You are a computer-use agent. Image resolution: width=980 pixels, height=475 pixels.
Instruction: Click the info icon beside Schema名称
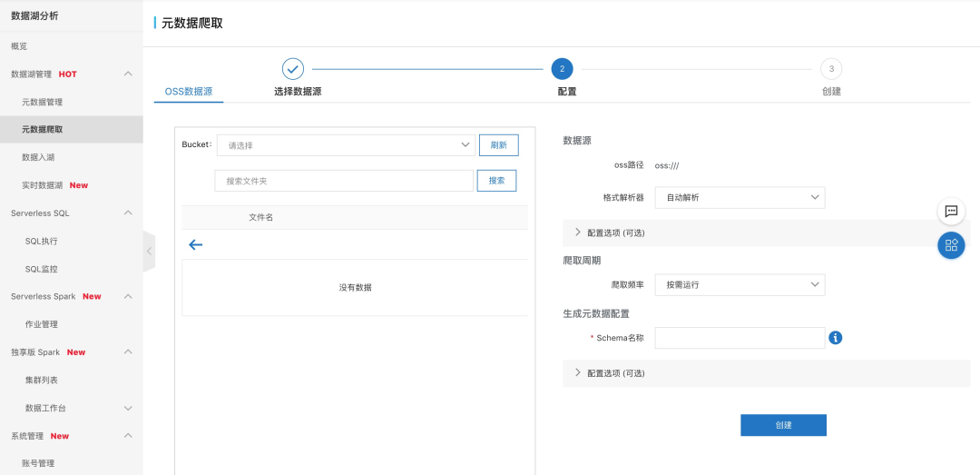836,338
